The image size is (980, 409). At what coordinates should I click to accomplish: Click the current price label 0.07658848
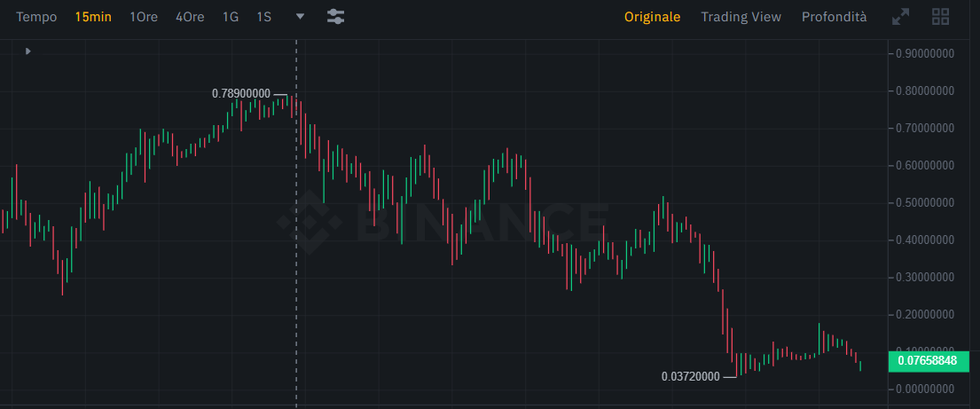(928, 361)
